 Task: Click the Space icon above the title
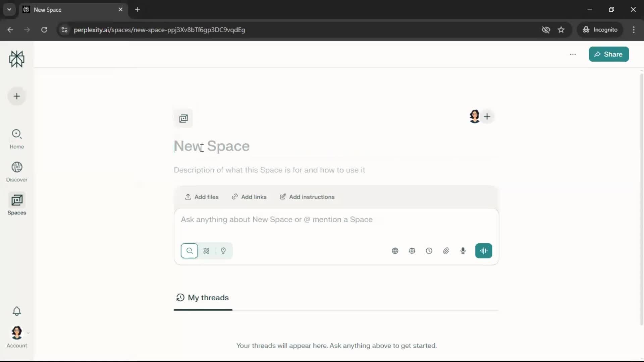coord(183,118)
